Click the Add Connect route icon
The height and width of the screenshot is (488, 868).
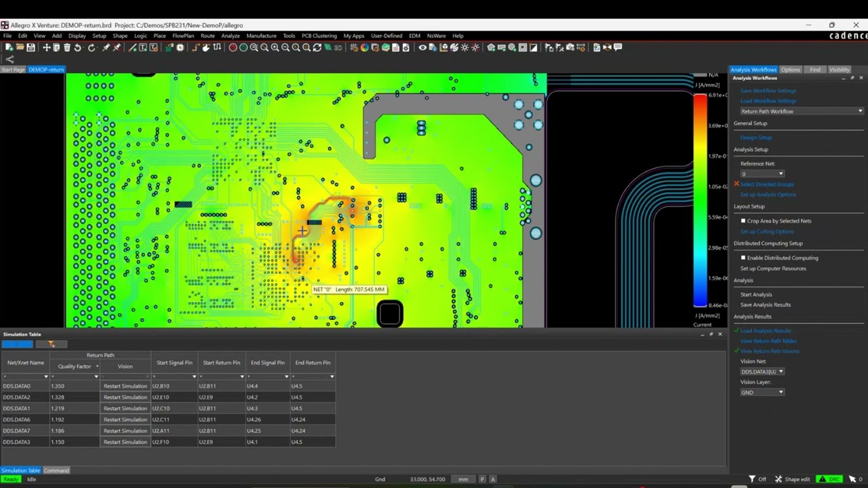point(195,47)
